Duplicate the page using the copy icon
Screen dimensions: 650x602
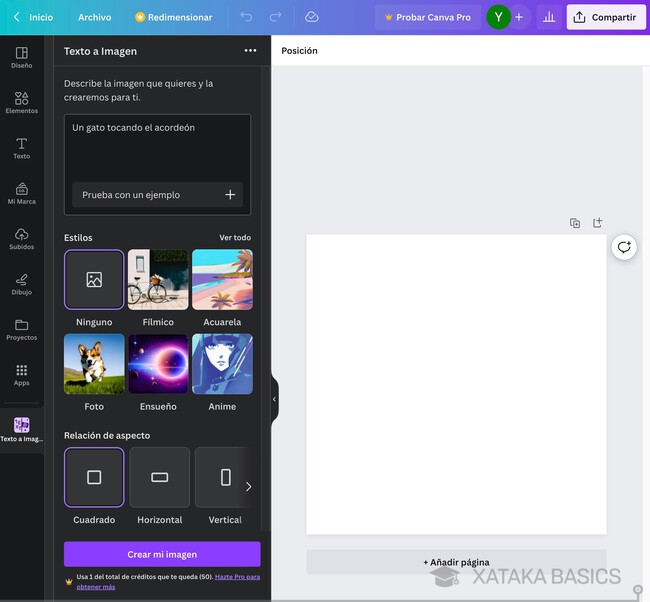click(x=575, y=223)
